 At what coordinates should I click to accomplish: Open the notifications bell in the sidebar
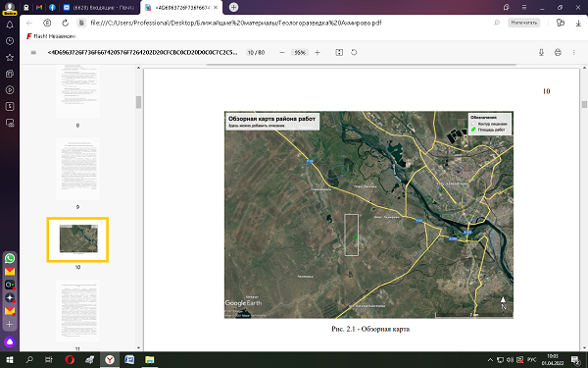(10, 25)
